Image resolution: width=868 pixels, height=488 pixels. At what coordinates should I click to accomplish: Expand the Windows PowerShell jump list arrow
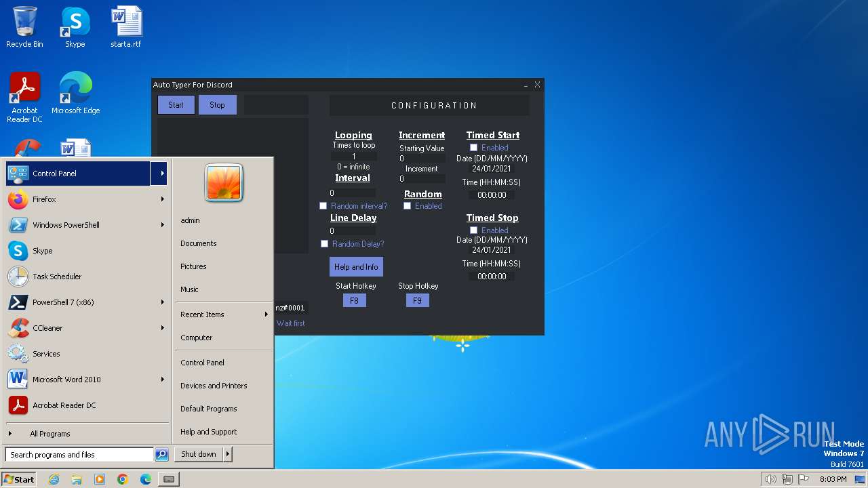(x=162, y=225)
